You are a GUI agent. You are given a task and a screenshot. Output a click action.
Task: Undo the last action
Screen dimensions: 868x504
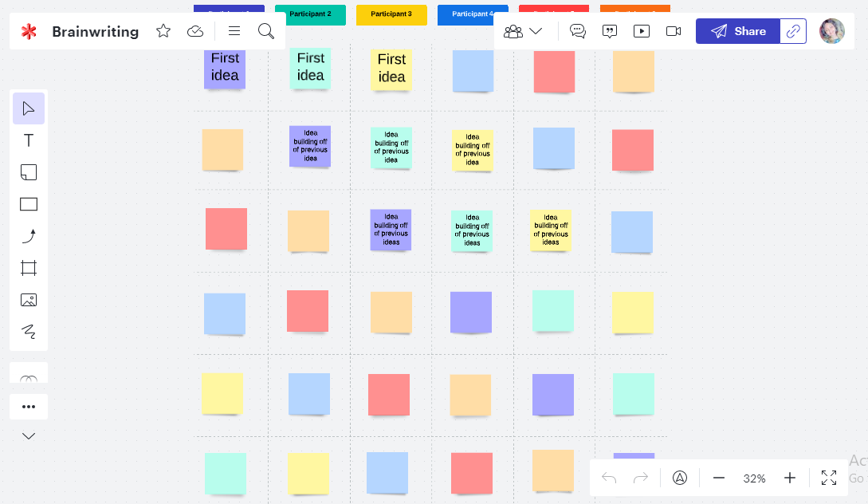[609, 478]
